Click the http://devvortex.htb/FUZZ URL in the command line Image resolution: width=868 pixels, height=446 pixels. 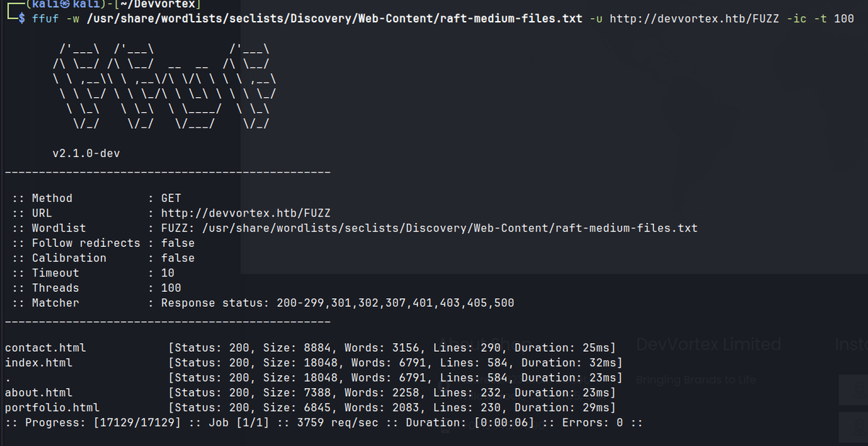click(694, 18)
